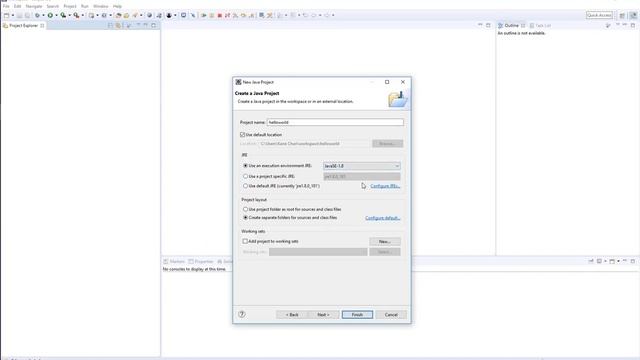Open the JavaSE-1.8 execution environment dropdown
The height and width of the screenshot is (360, 640).
362,166
